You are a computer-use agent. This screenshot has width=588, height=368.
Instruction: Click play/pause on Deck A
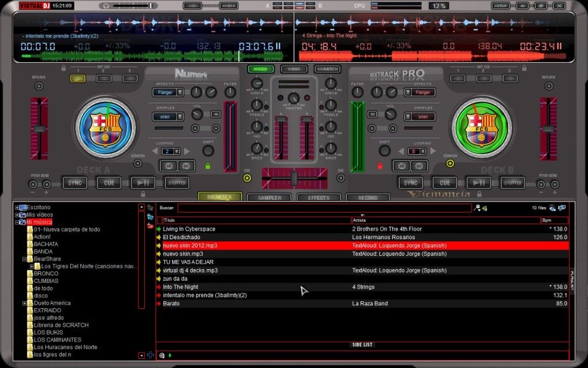[143, 183]
